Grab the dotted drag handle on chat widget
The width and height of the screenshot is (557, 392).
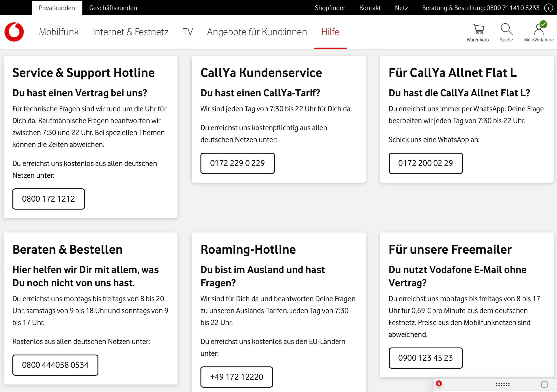[x=503, y=385]
